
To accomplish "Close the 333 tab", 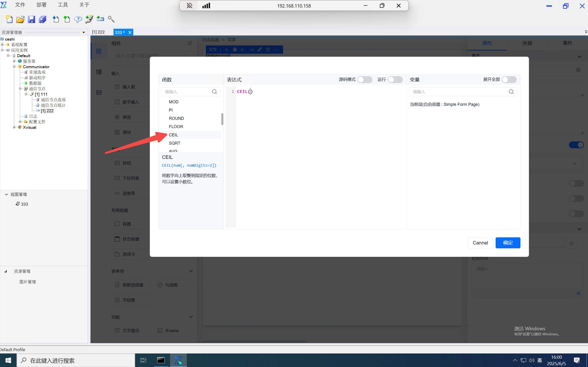I will 130,32.
